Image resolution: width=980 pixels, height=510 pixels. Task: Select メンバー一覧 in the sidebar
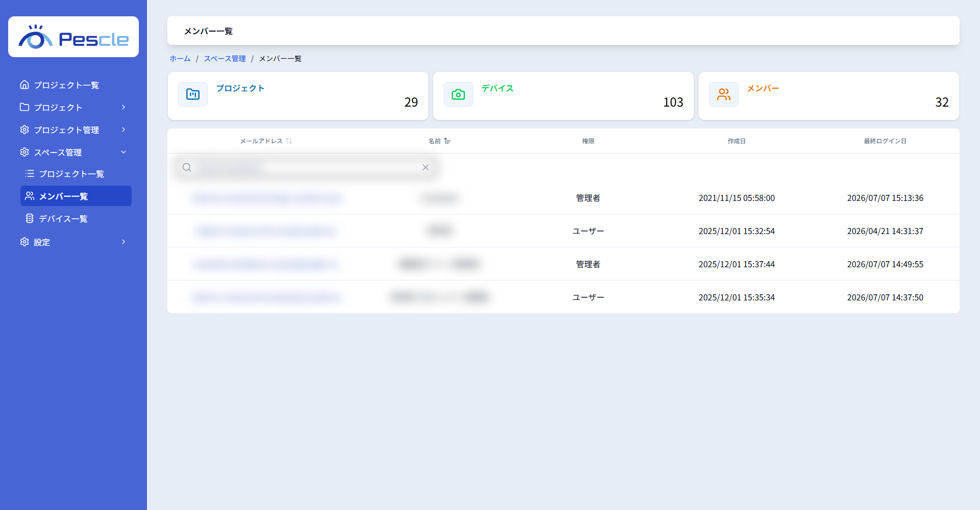76,196
